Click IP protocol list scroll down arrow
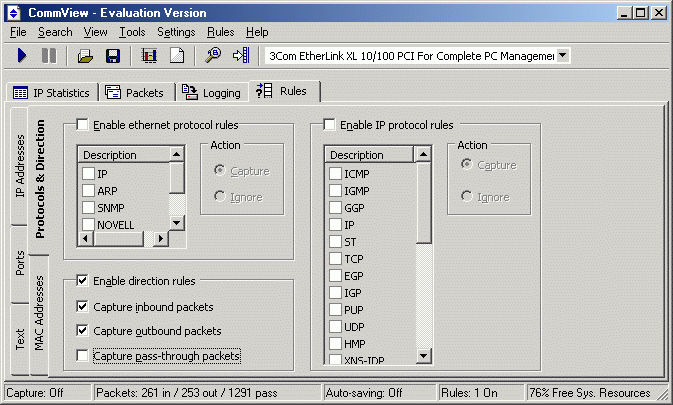This screenshot has width=673, height=405. point(423,356)
